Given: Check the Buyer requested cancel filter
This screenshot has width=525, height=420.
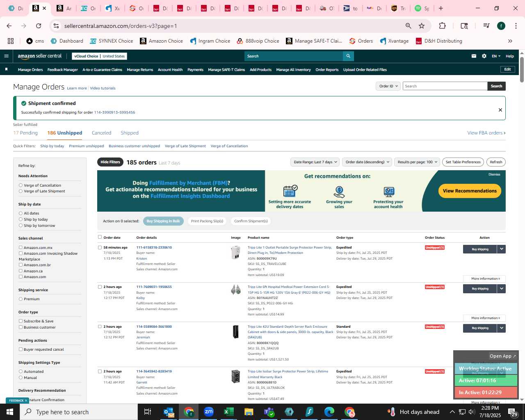Looking at the screenshot, I should pyautogui.click(x=21, y=349).
